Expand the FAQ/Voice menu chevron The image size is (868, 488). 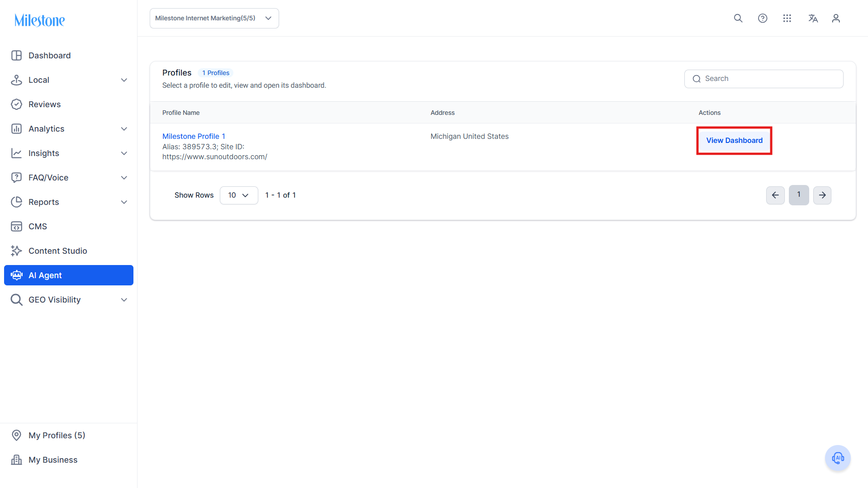[x=124, y=178]
